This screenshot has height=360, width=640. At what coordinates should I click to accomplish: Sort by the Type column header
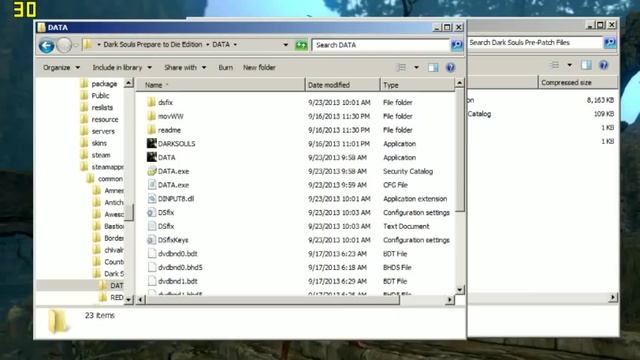coord(417,85)
